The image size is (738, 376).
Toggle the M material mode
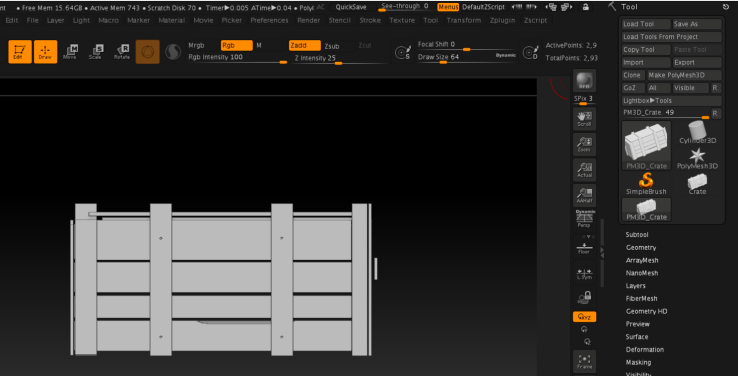pos(259,46)
